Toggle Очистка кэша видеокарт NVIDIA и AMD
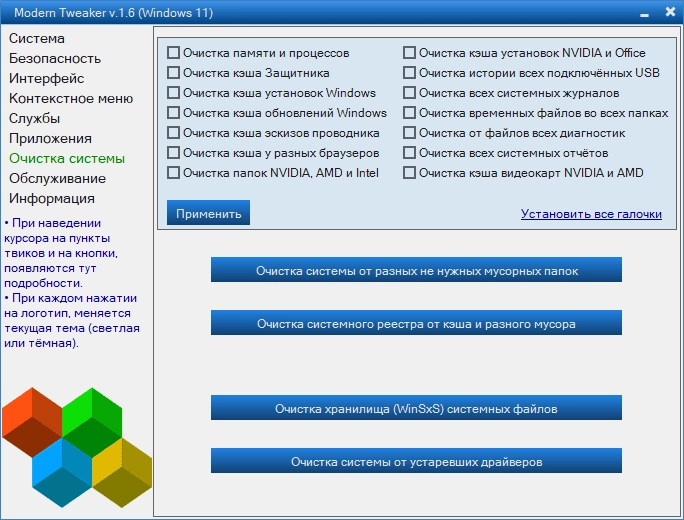Image resolution: width=684 pixels, height=520 pixels. point(409,173)
